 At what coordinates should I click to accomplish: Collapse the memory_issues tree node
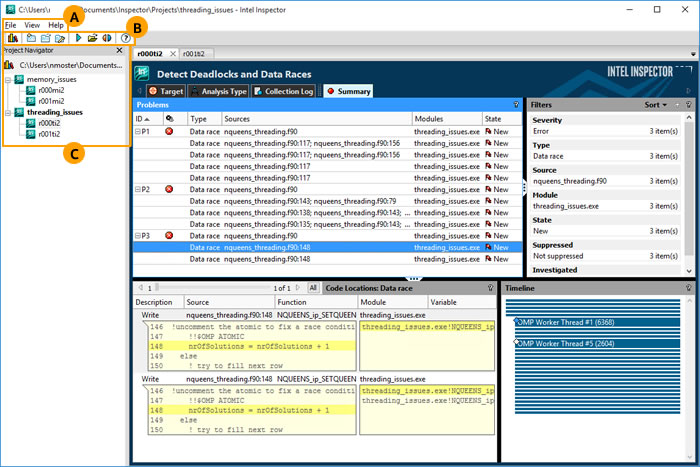click(x=9, y=79)
